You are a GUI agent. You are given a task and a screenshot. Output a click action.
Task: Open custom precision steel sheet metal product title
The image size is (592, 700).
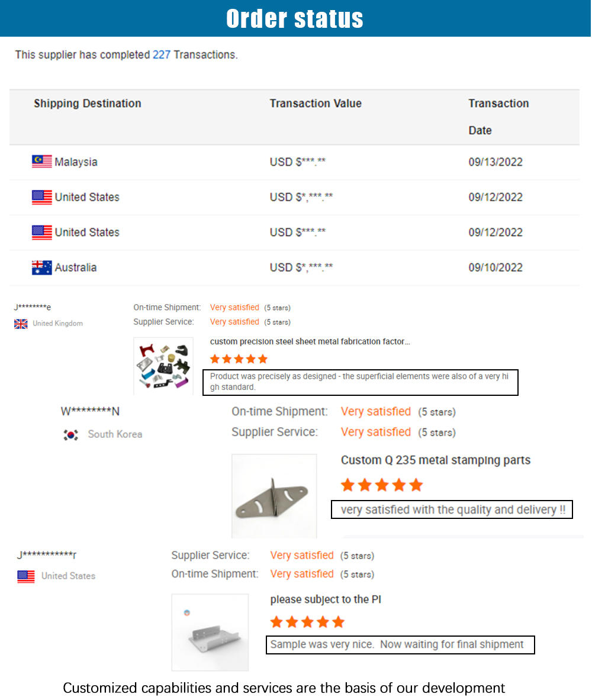pyautogui.click(x=310, y=341)
